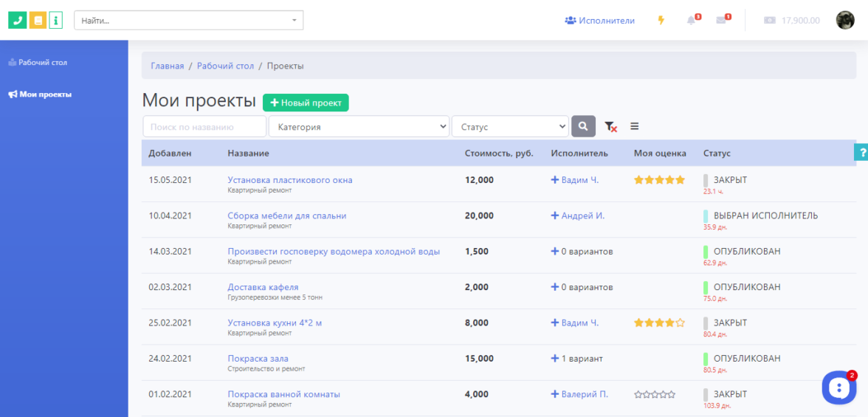The width and height of the screenshot is (868, 417).
Task: Open the Найти... combo box
Action: (188, 21)
